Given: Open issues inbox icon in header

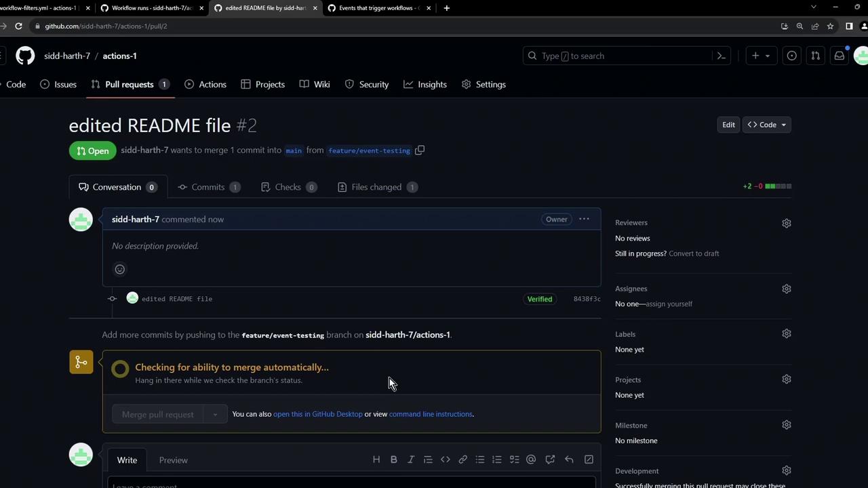Looking at the screenshot, I should tap(791, 56).
